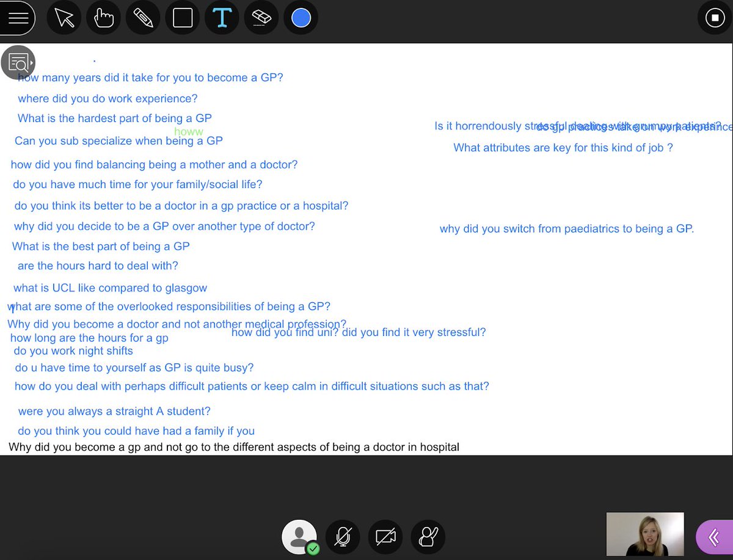Expand the purple Collaborate panel
Screen dimensions: 733x560
click(715, 537)
